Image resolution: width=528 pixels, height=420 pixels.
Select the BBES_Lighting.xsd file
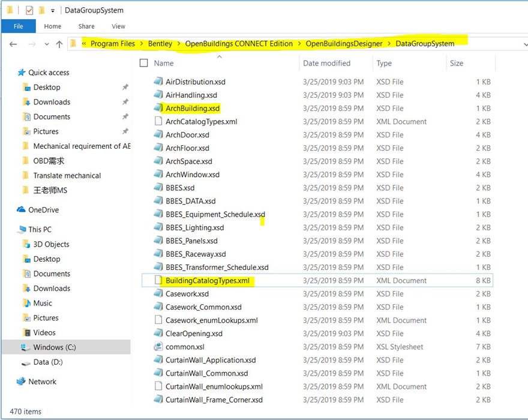[194, 227]
